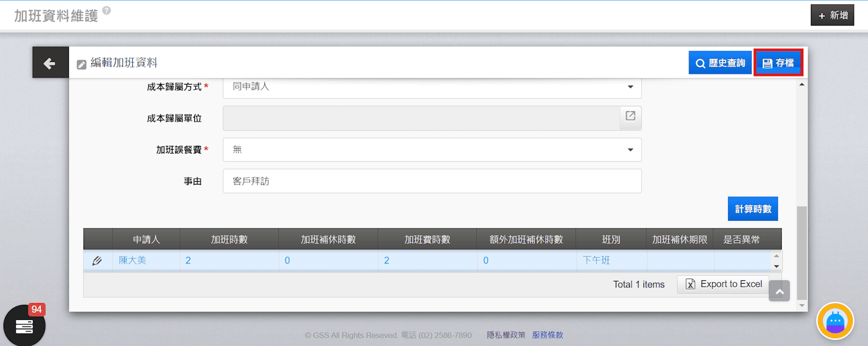Click the back arrow icon

(x=50, y=63)
